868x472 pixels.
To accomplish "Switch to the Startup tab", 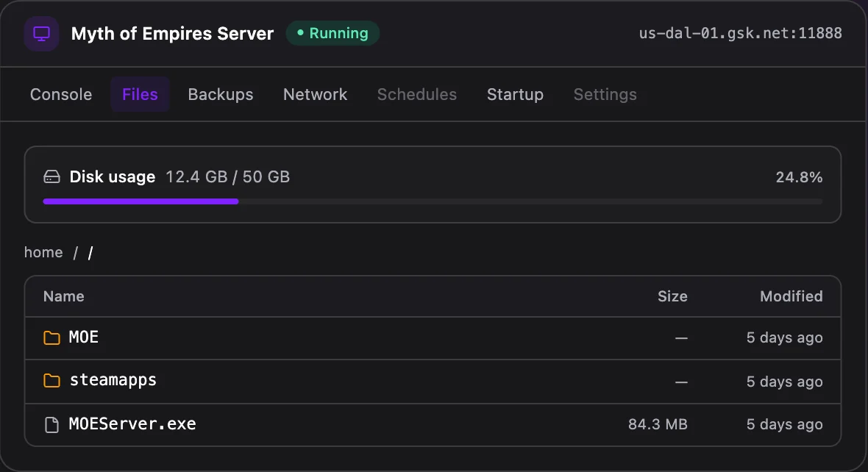I will pos(515,95).
